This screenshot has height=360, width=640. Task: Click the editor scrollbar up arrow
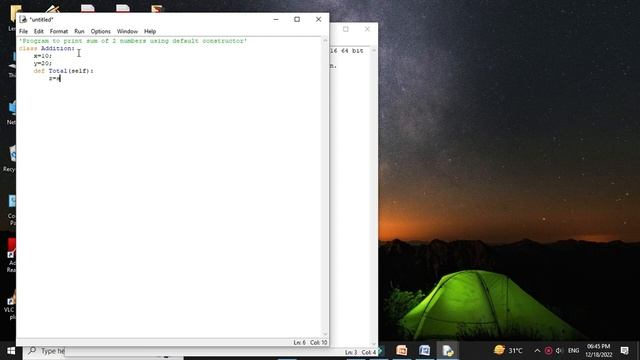pyautogui.click(x=325, y=40)
